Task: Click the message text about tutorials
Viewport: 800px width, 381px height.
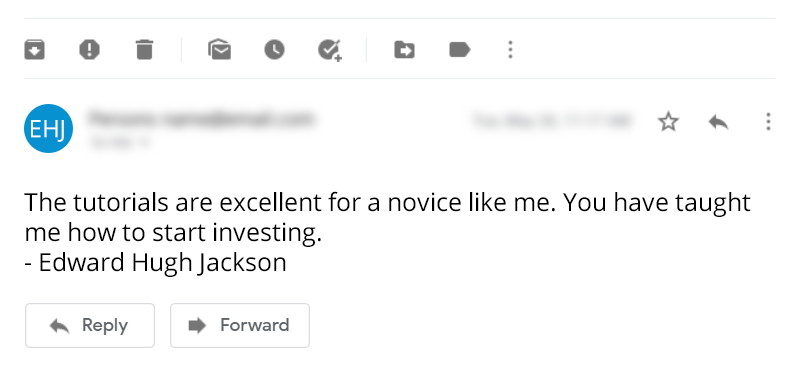Action: pos(387,217)
